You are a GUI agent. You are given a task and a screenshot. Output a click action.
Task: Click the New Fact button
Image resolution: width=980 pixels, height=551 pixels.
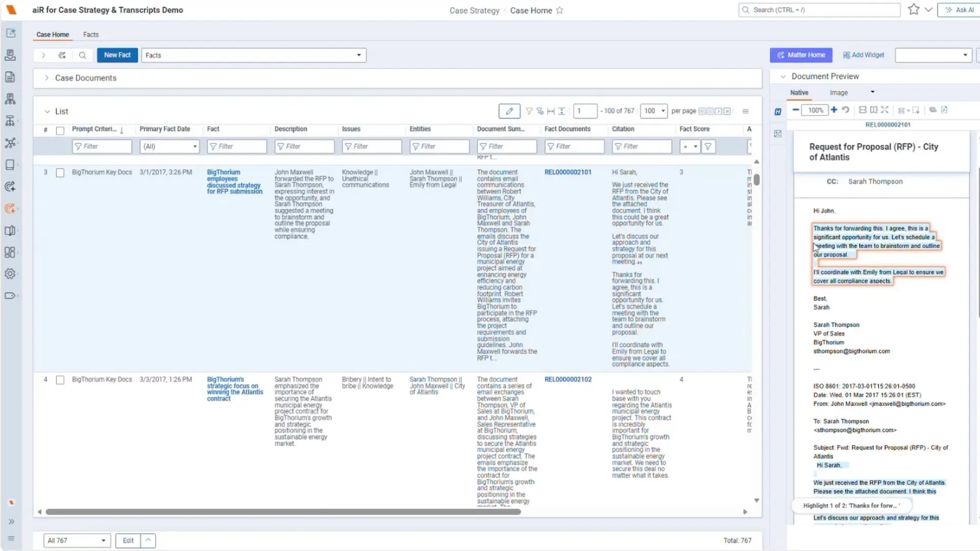(117, 55)
